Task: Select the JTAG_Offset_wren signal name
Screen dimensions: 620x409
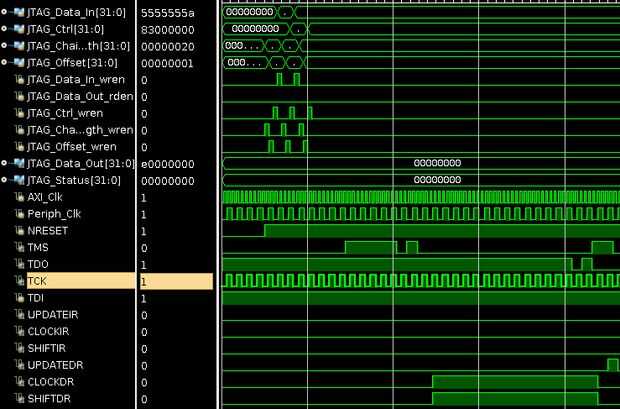Action: point(72,147)
